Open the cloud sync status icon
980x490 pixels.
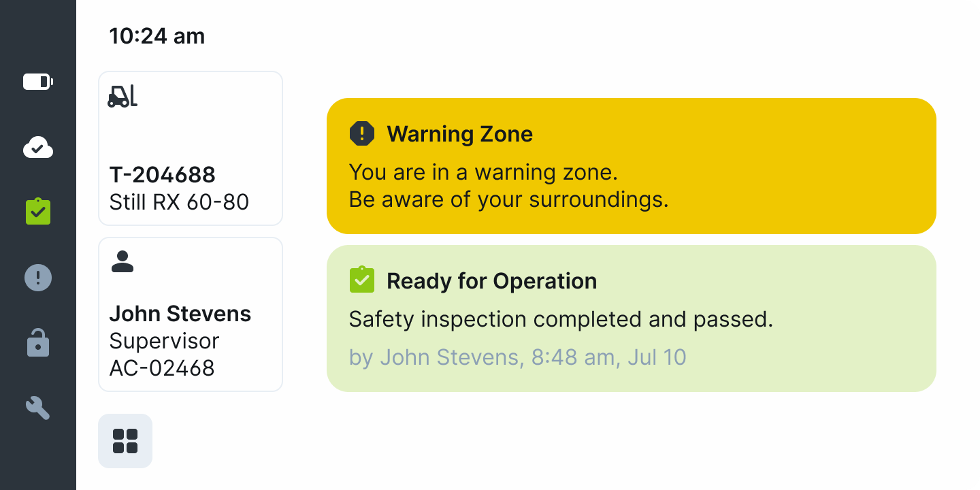click(38, 147)
